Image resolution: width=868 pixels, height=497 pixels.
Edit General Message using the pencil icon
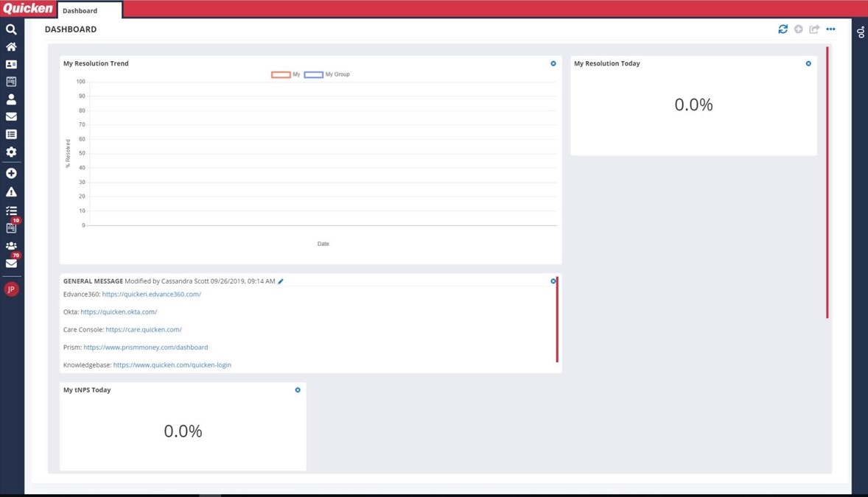[281, 281]
